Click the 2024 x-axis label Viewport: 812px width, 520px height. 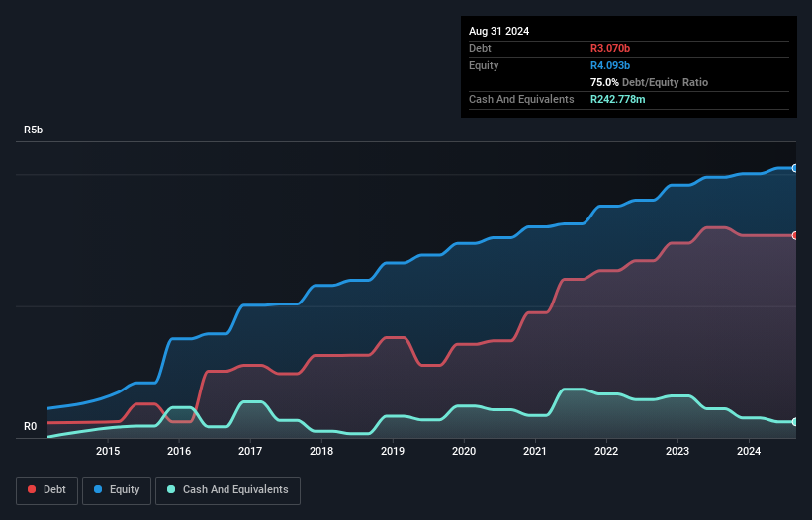point(749,451)
